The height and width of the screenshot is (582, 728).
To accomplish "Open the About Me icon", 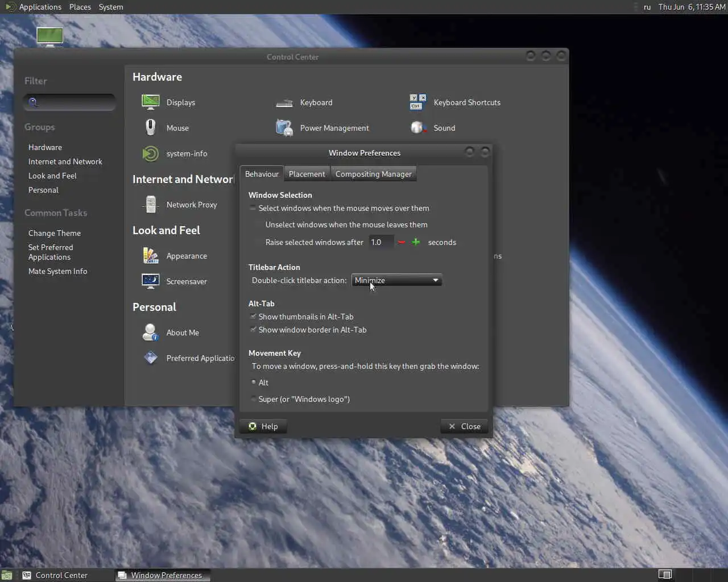I will click(151, 332).
